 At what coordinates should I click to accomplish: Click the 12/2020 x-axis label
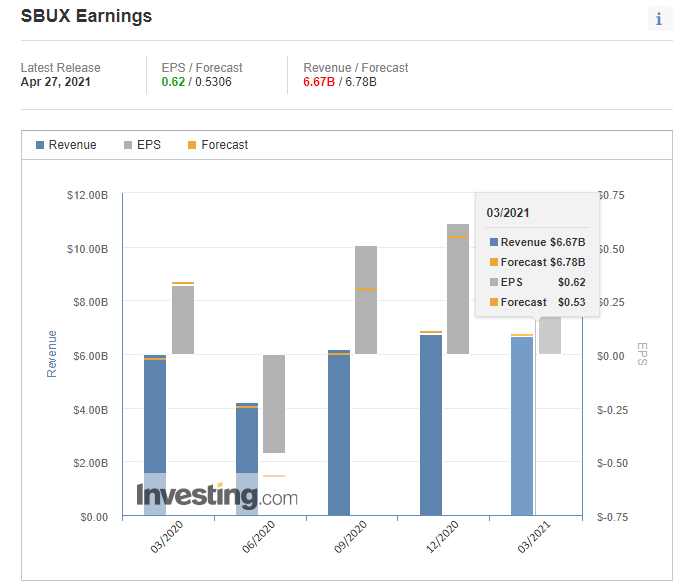[x=442, y=537]
